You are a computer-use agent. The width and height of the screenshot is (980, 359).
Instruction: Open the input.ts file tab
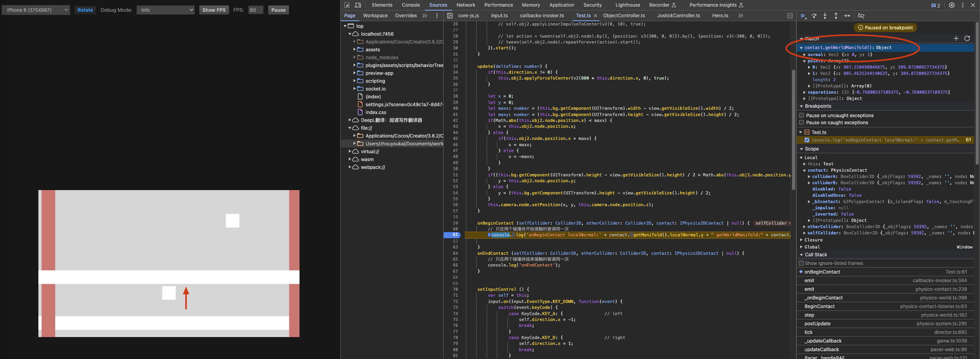coord(499,16)
